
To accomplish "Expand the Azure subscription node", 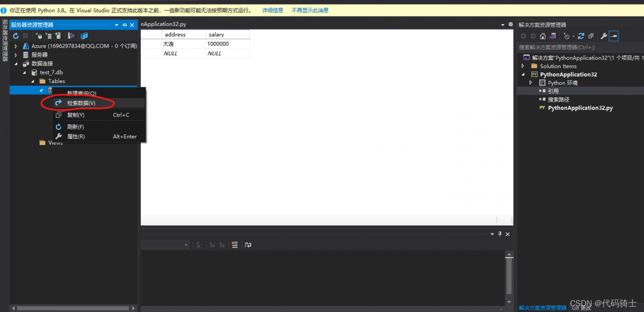I will [16, 46].
